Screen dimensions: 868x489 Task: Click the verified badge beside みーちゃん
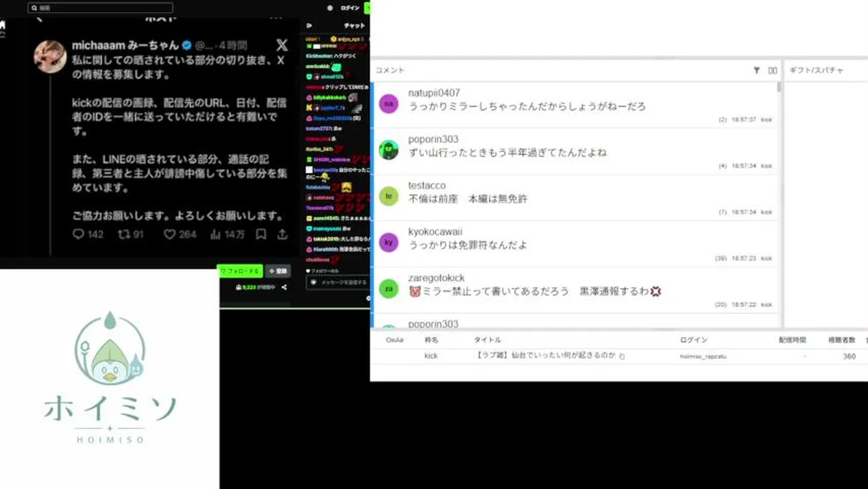point(187,46)
